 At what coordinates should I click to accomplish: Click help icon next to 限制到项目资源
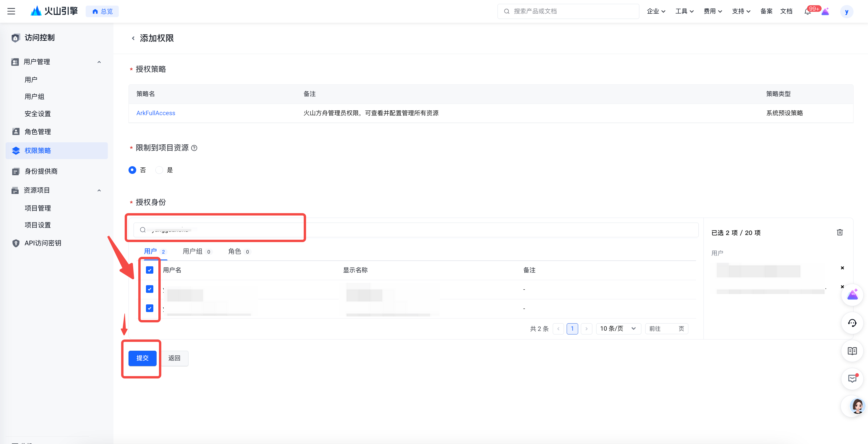pyautogui.click(x=194, y=148)
